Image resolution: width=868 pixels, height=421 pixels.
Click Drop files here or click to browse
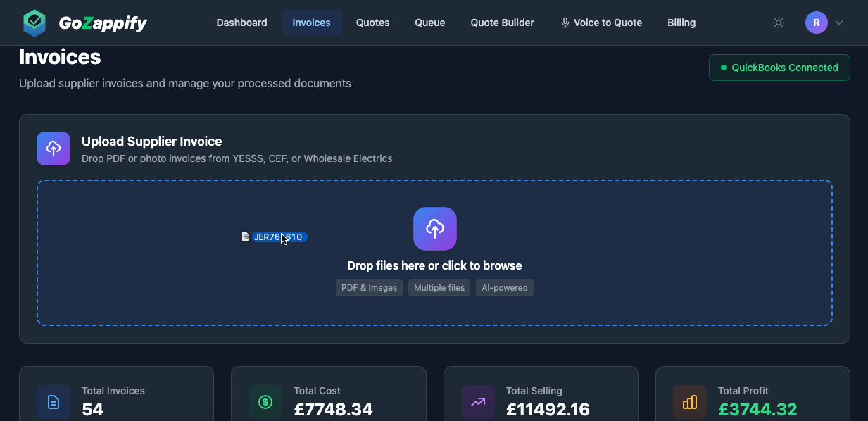pyautogui.click(x=434, y=265)
